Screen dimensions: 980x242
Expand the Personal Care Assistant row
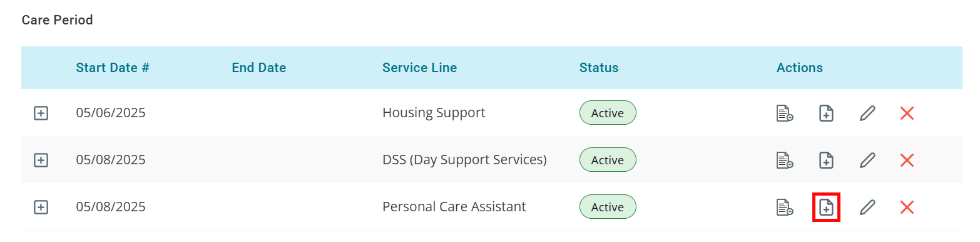41,207
